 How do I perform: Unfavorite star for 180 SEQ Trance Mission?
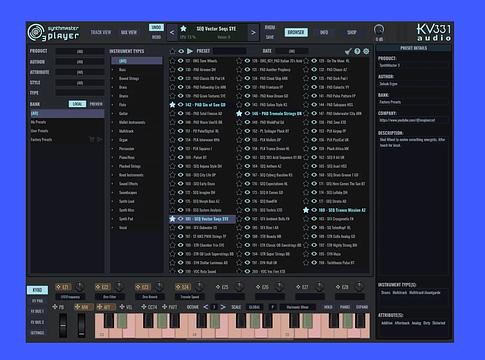click(306, 210)
